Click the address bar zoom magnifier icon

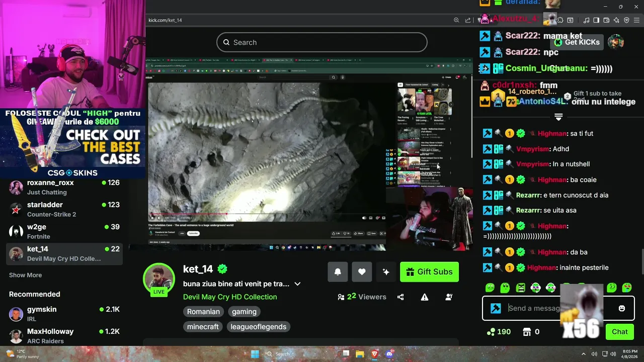456,20
